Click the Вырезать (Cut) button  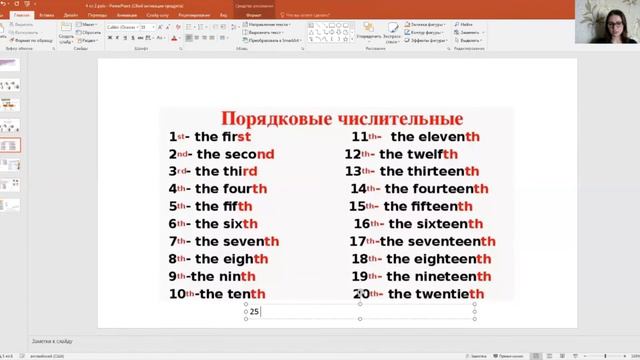[21, 24]
